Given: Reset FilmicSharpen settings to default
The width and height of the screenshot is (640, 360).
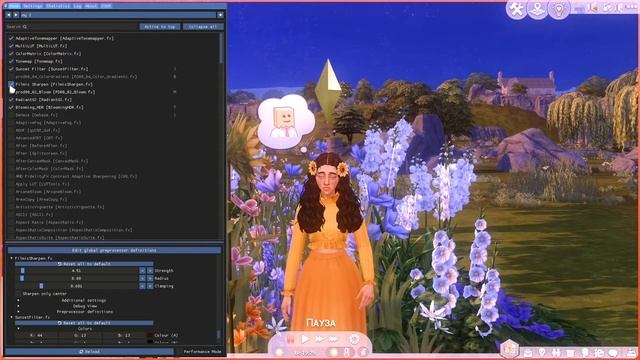Looking at the screenshot, I should [x=84, y=264].
